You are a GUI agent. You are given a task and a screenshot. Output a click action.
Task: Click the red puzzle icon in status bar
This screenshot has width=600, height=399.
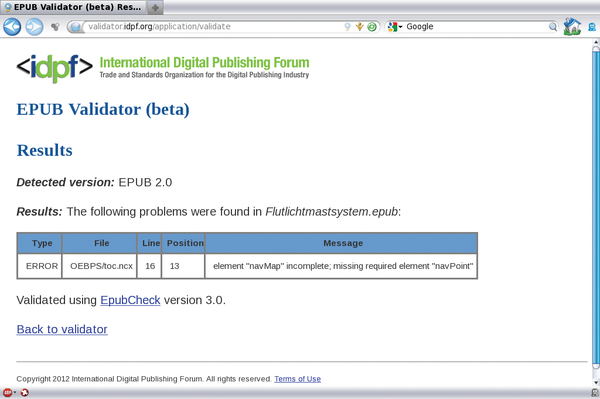(x=24, y=392)
